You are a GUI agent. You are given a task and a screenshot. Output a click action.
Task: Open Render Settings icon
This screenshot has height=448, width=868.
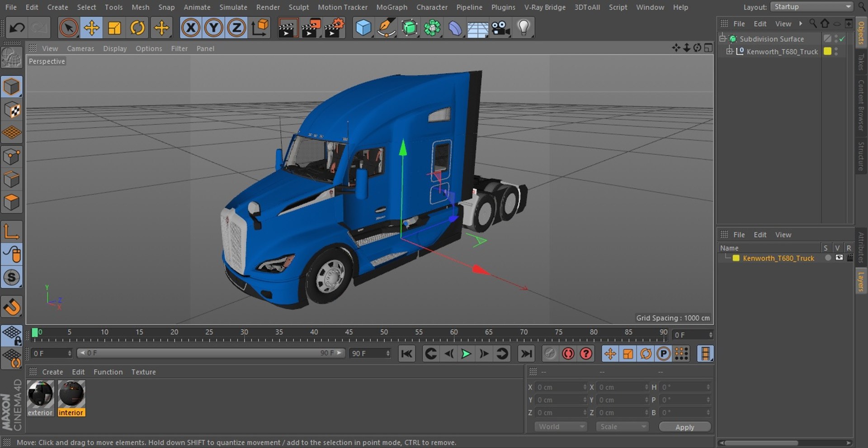point(334,28)
